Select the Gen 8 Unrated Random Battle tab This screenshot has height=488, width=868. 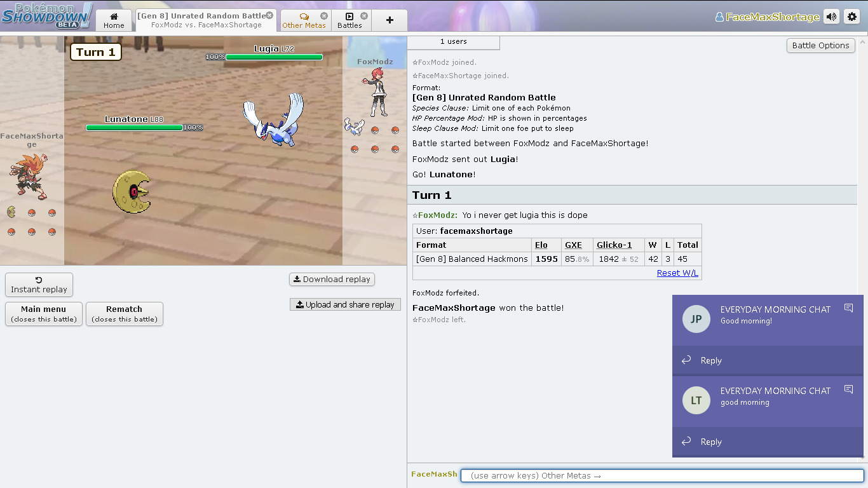click(206, 20)
